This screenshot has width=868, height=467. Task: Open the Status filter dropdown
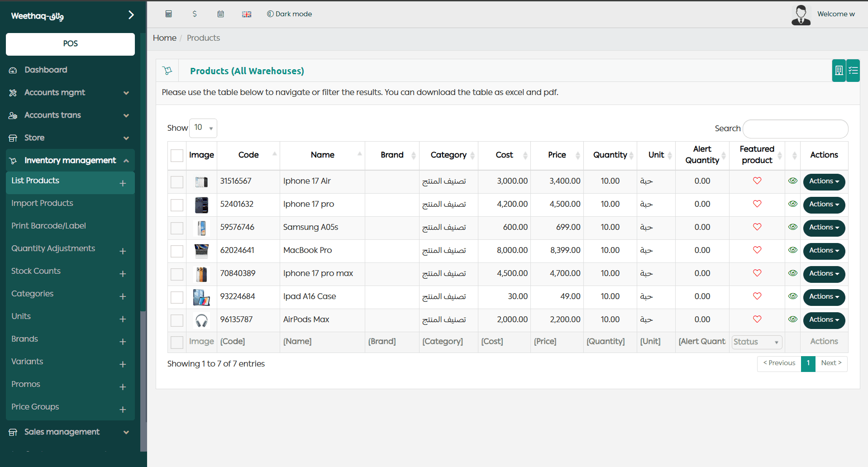[x=756, y=342]
